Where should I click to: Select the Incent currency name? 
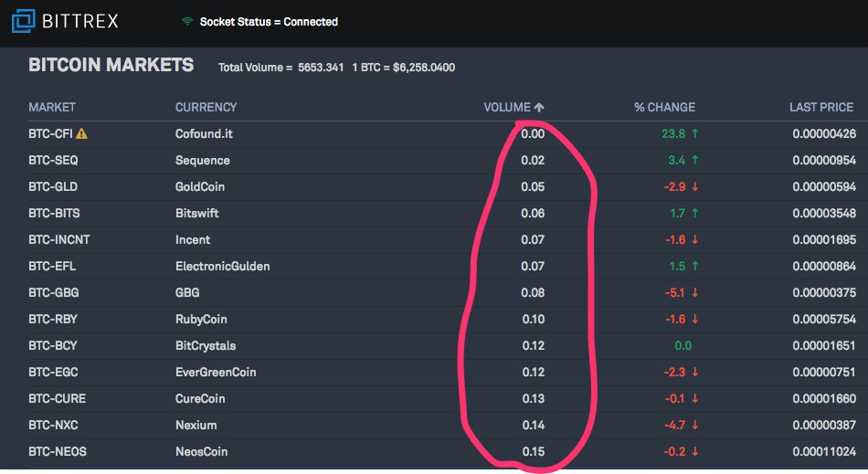(x=193, y=239)
